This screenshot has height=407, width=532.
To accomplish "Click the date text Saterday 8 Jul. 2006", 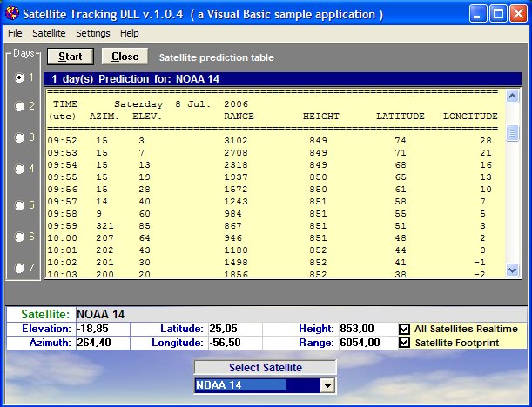I will 181,104.
